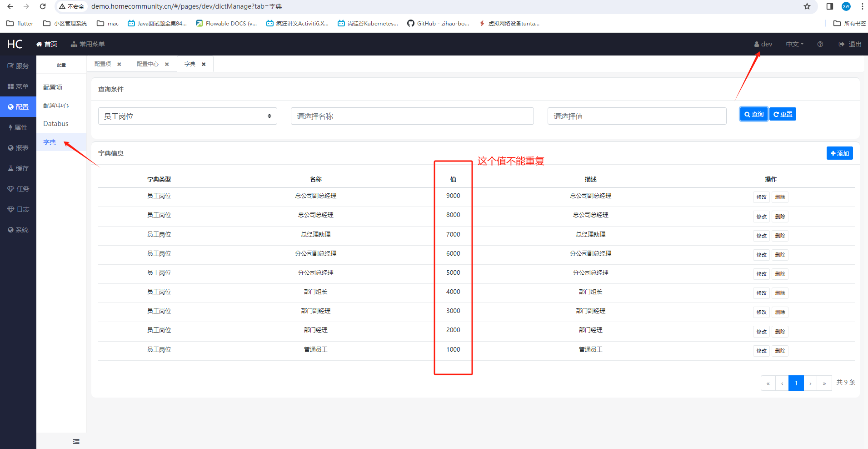Focus the 请选择名称 input field
Screen dimensions: 868x449
(412, 116)
